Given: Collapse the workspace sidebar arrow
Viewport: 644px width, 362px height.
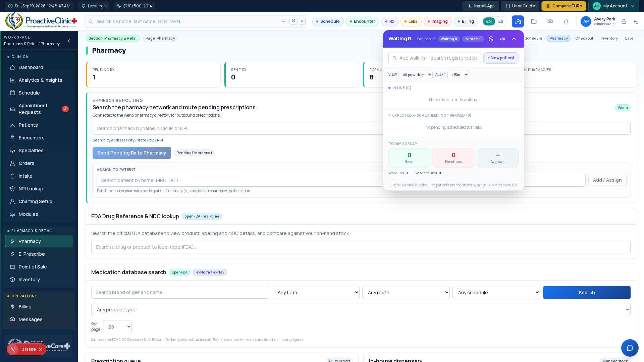Looking at the screenshot, I should [x=69, y=41].
